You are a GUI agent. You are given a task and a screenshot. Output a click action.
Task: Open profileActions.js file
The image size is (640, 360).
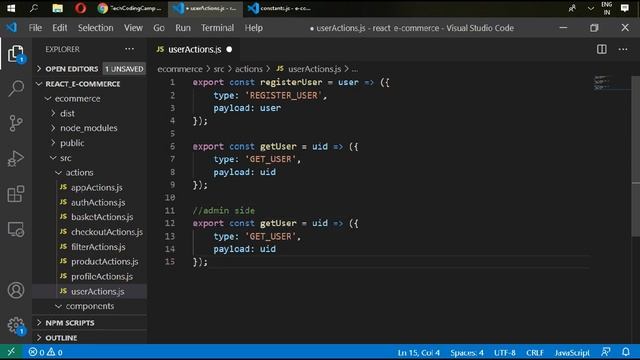102,276
